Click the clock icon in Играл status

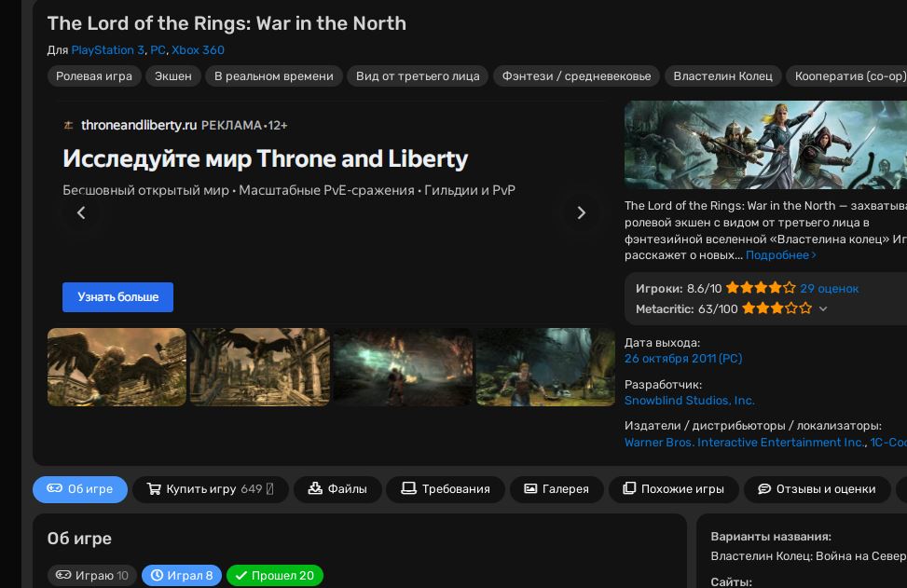point(157,575)
